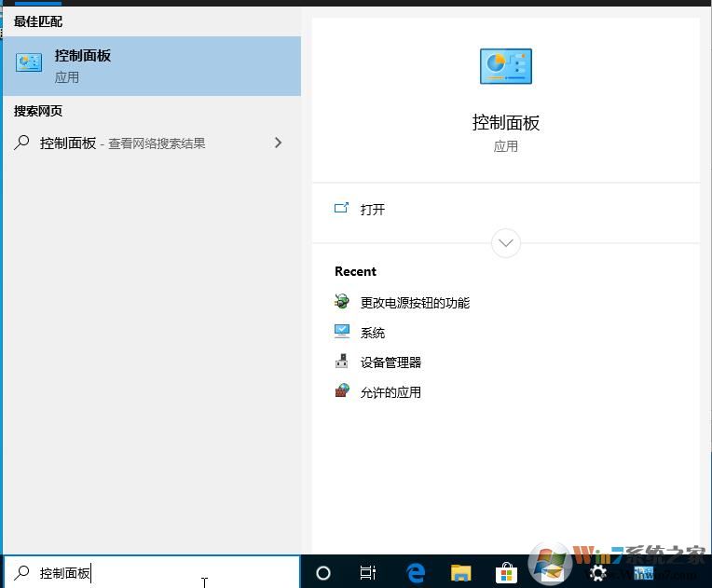
Task: Click the monitor icon next to 系统
Action: 342,332
